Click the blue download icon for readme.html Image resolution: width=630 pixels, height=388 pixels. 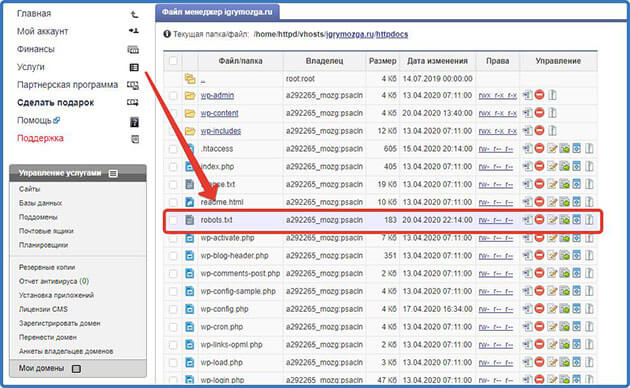coord(577,202)
